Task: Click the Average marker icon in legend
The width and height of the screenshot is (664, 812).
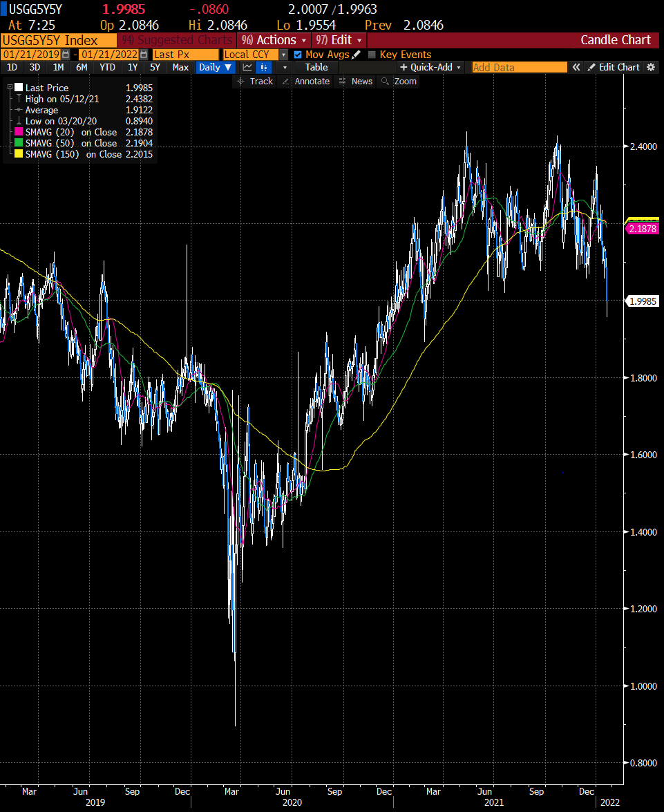Action: pos(19,110)
